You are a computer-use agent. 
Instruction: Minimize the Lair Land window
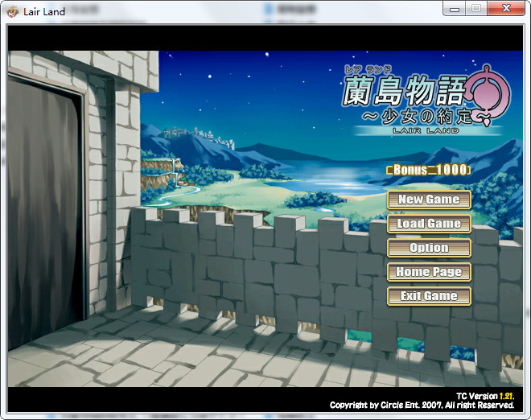pos(455,8)
